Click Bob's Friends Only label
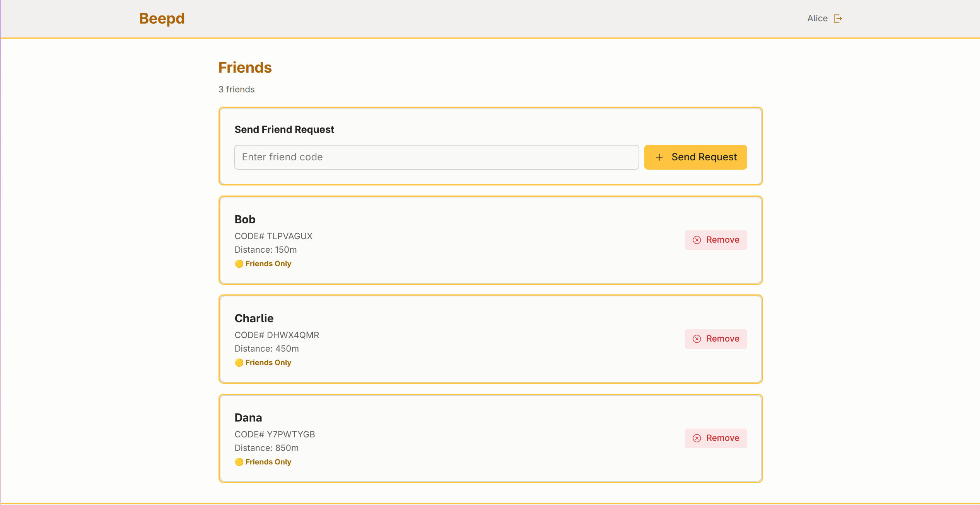The width and height of the screenshot is (980, 505). (x=268, y=264)
